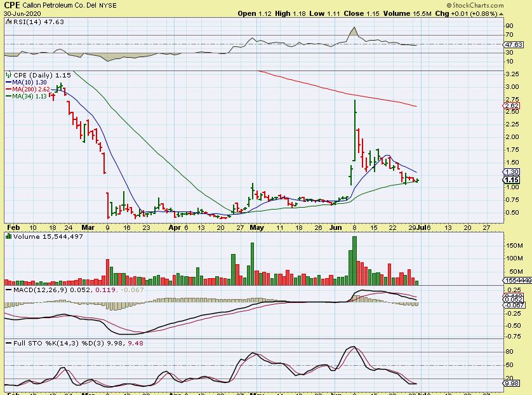Viewport: 532px width, 395px height.
Task: Click the red 2.62 MA(200) axis label
Action: 512,106
